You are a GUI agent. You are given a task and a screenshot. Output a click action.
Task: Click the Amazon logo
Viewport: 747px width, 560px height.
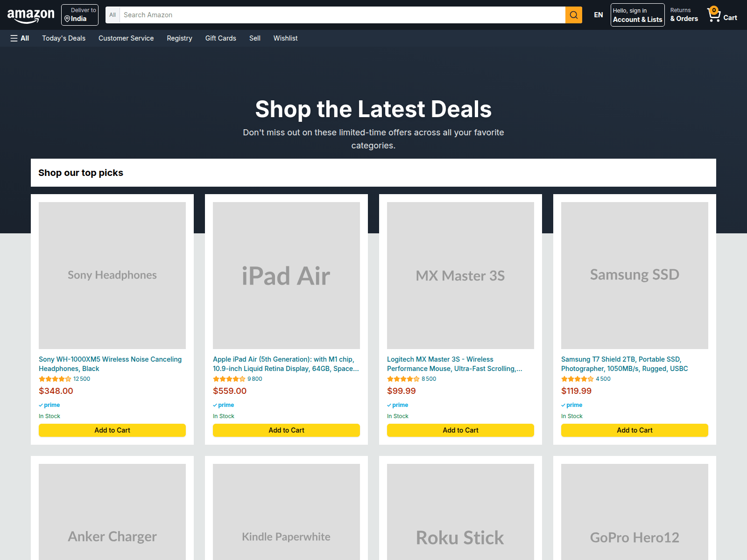pyautogui.click(x=31, y=15)
